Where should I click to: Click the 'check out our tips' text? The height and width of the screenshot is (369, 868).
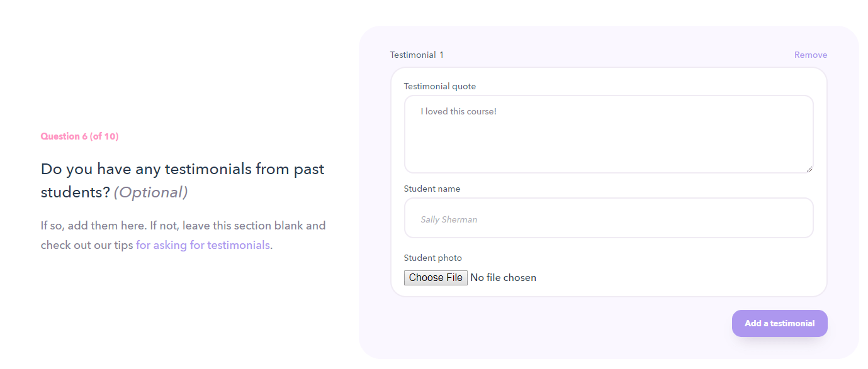pyautogui.click(x=87, y=245)
